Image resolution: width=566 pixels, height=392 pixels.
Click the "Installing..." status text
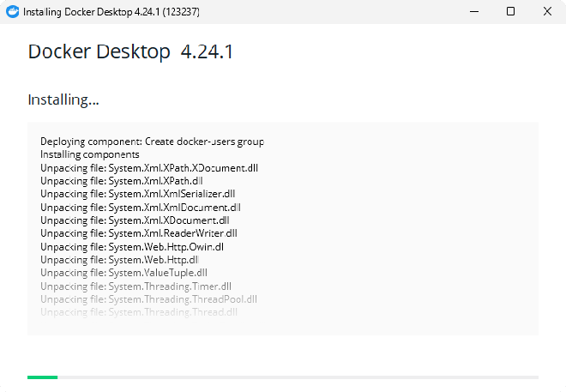pyautogui.click(x=63, y=100)
